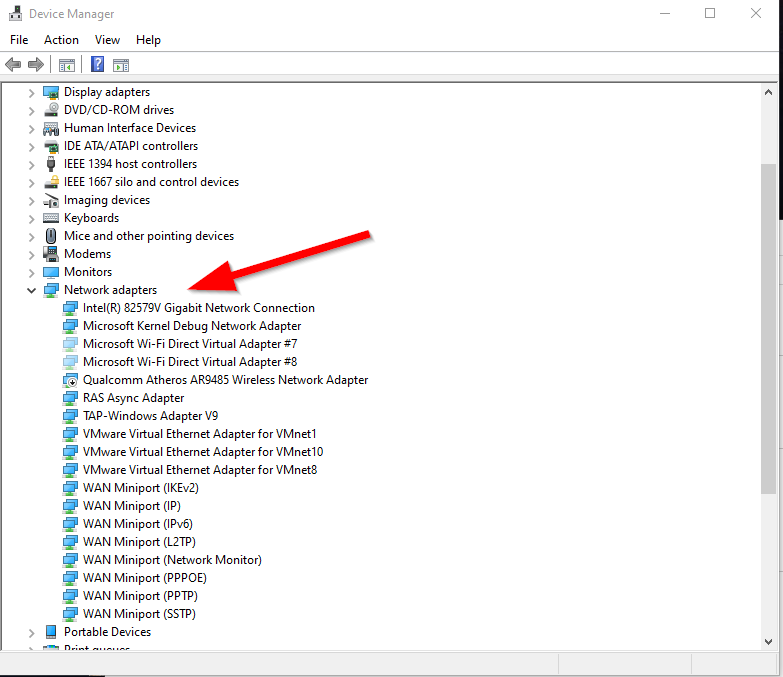Click the Display adapters category icon
Image resolution: width=783 pixels, height=677 pixels.
(51, 92)
